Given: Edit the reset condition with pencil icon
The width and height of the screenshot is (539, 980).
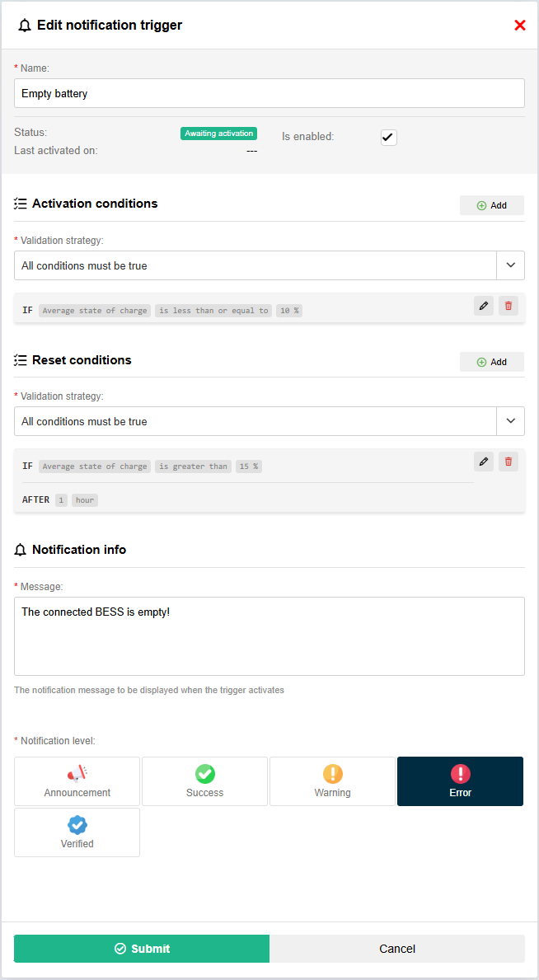Looking at the screenshot, I should 484,462.
